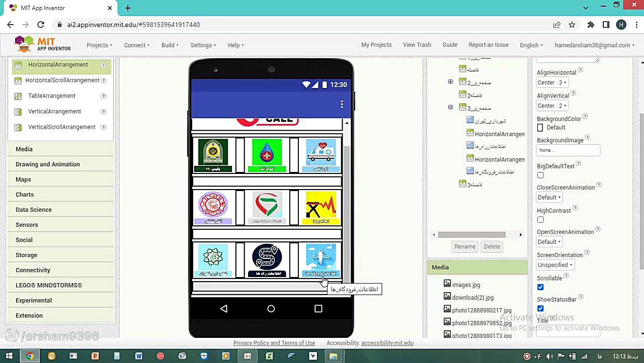Open help for TableArrangement component

point(103,96)
